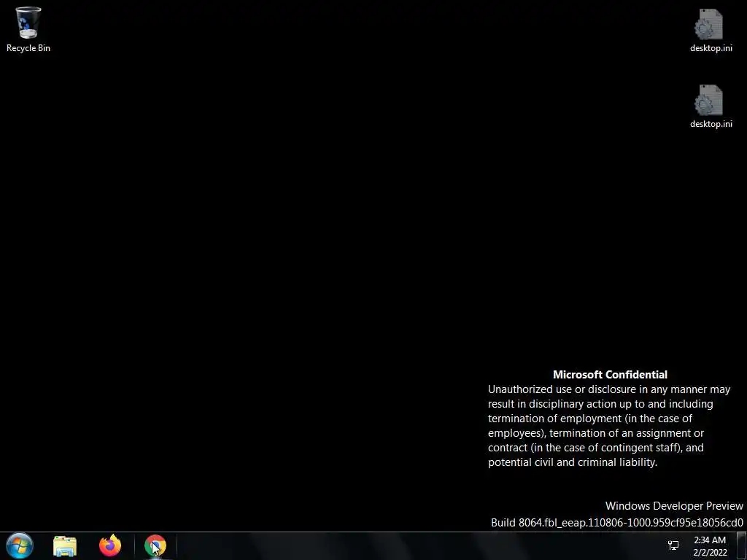The image size is (747, 560).
Task: Open the network status tray icon
Action: tap(673, 545)
